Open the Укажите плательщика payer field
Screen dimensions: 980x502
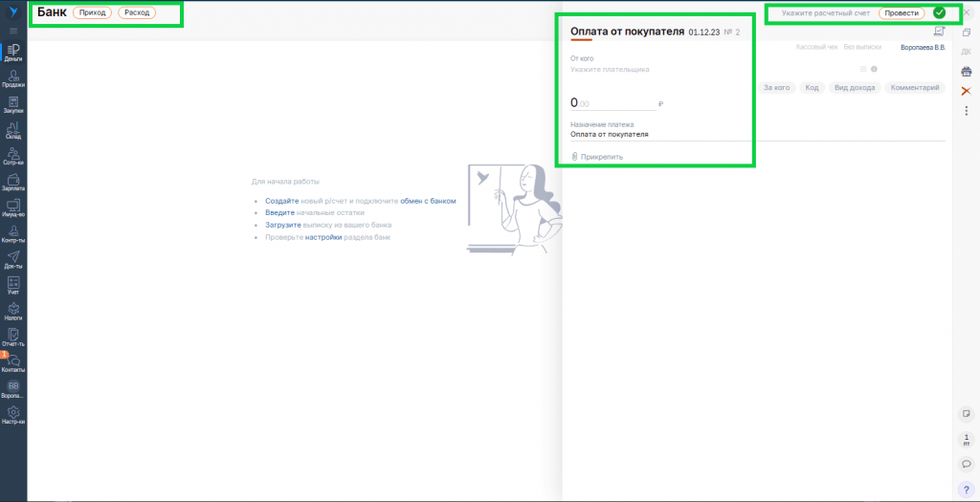tap(610, 69)
